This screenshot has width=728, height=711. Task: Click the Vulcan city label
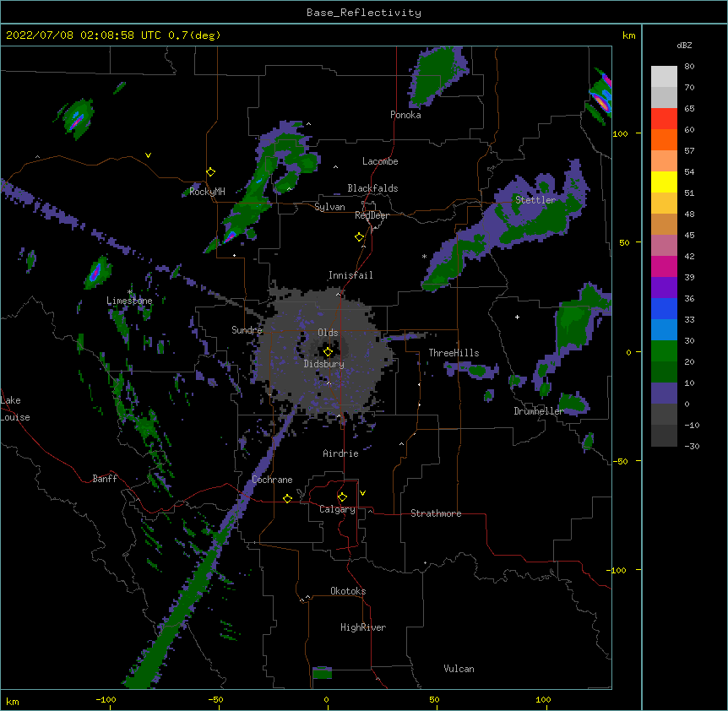pos(459,669)
